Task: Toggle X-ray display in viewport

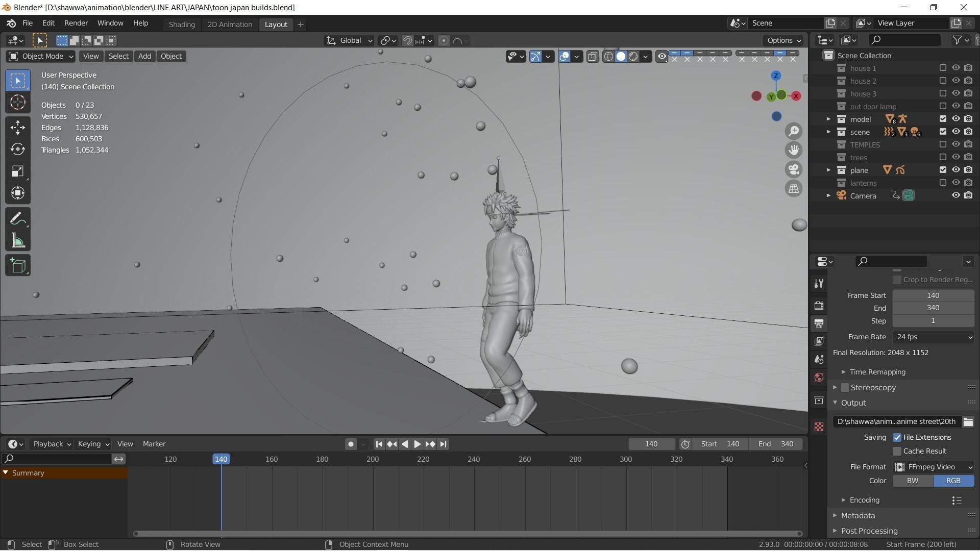Action: tap(593, 56)
